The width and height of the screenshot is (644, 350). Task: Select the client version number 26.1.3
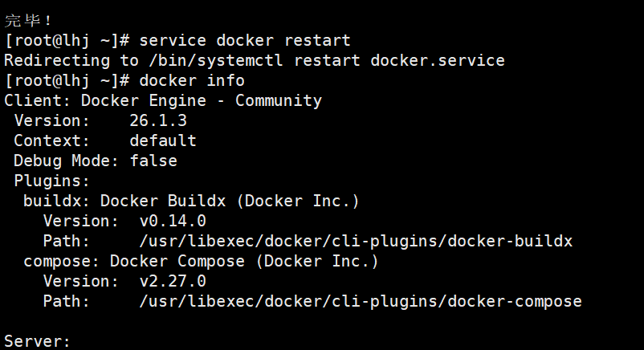point(158,120)
